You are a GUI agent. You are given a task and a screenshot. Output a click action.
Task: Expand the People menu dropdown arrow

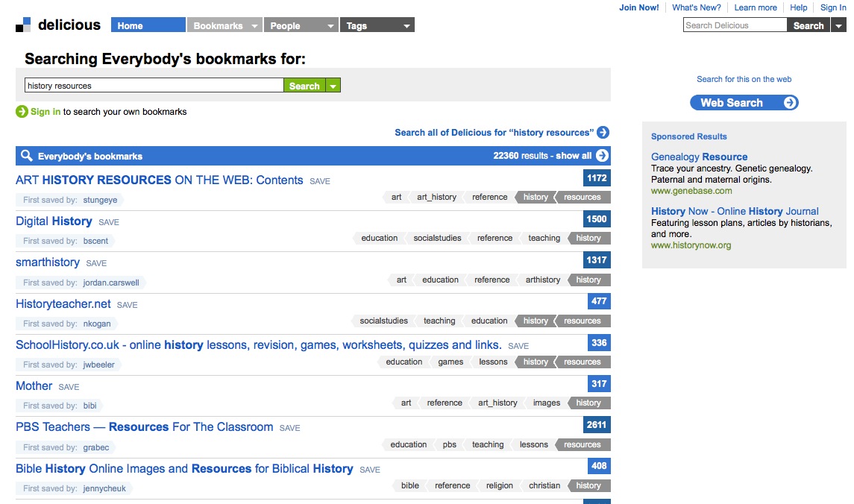pyautogui.click(x=330, y=26)
